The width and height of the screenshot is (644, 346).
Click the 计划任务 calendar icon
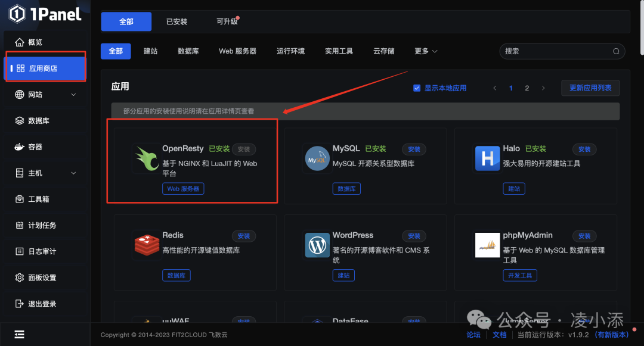19,225
